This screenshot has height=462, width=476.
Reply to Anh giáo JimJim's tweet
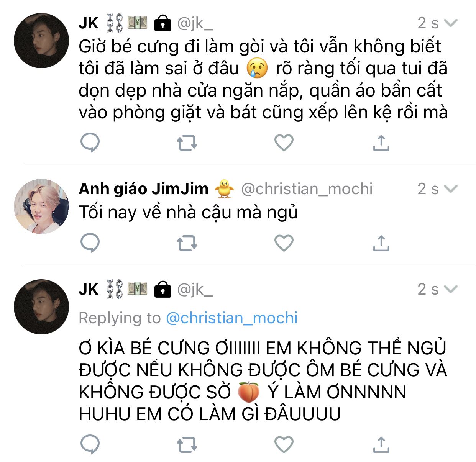point(90,243)
